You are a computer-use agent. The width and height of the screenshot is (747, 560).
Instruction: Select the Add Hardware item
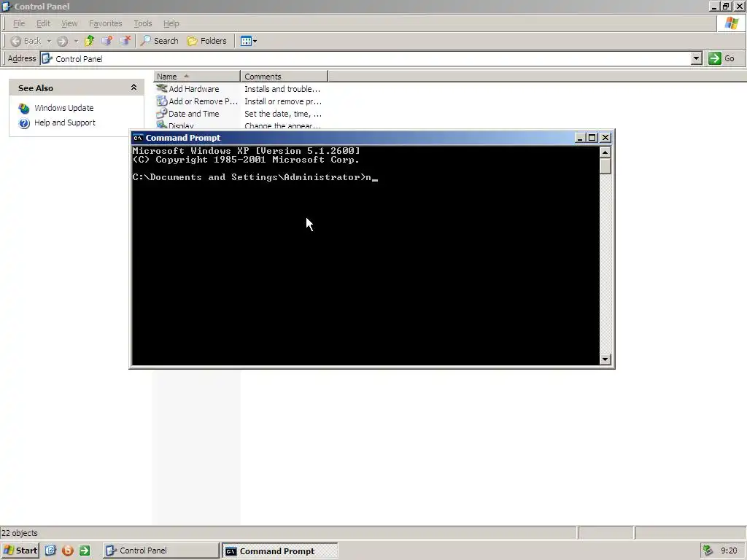pos(194,89)
